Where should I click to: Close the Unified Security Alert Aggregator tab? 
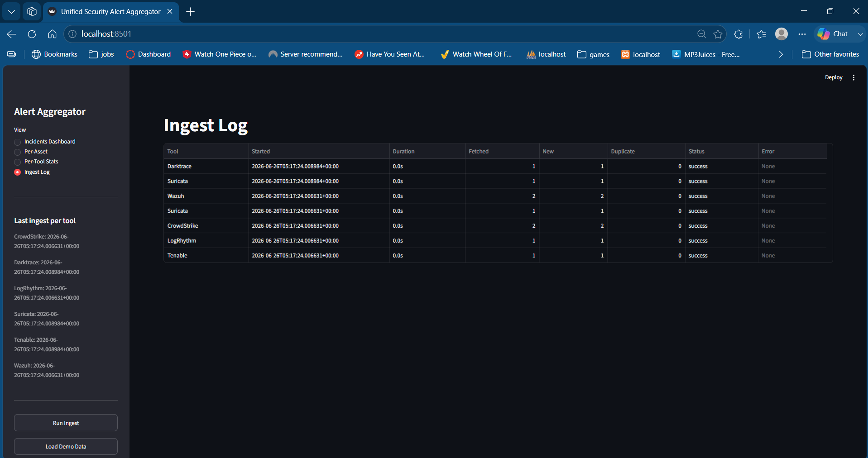[170, 11]
